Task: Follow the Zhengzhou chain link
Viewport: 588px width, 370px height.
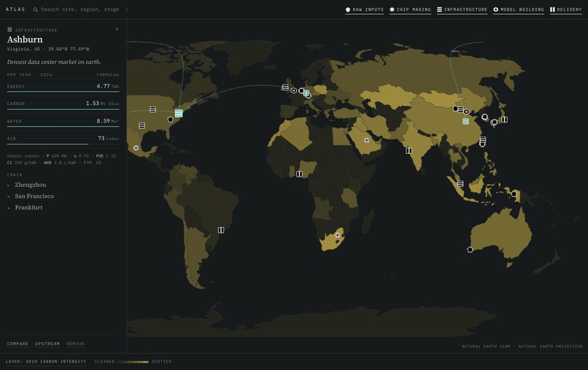Action: (31, 185)
